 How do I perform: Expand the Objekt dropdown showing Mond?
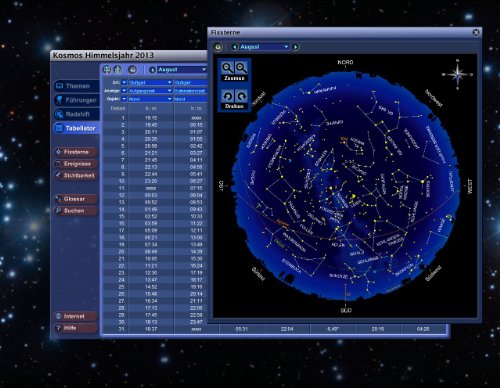click(x=191, y=99)
